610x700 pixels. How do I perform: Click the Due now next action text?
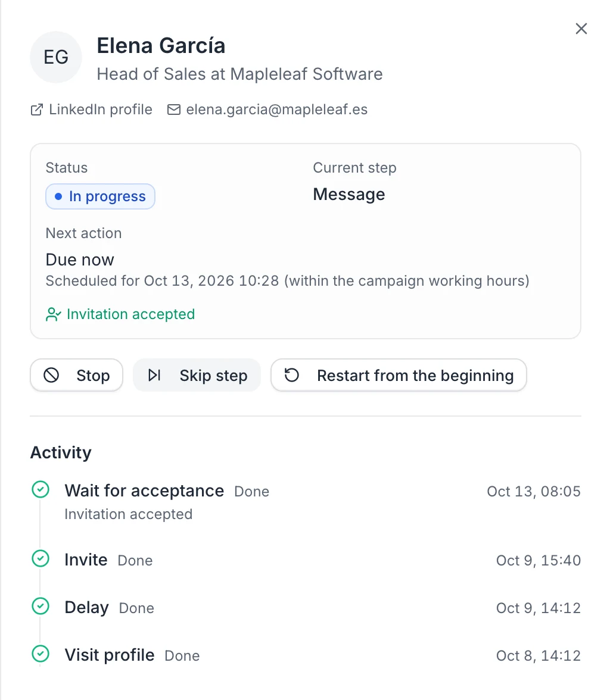pos(80,260)
